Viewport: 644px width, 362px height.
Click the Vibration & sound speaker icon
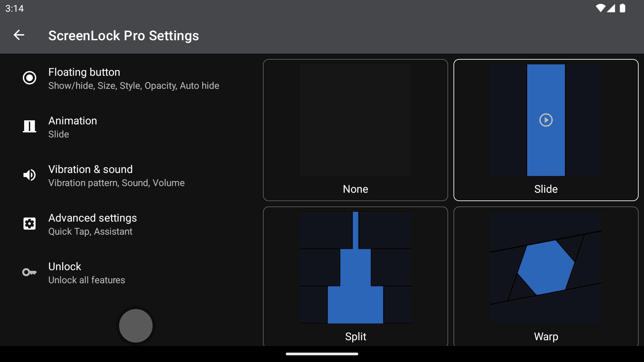point(30,175)
